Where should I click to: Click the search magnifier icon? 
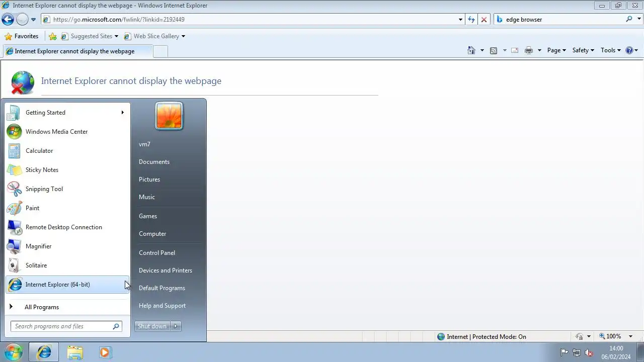pos(629,19)
